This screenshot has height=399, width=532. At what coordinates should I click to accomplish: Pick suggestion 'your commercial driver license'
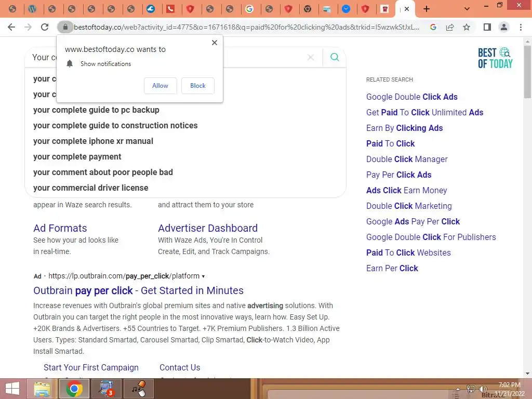(x=91, y=188)
